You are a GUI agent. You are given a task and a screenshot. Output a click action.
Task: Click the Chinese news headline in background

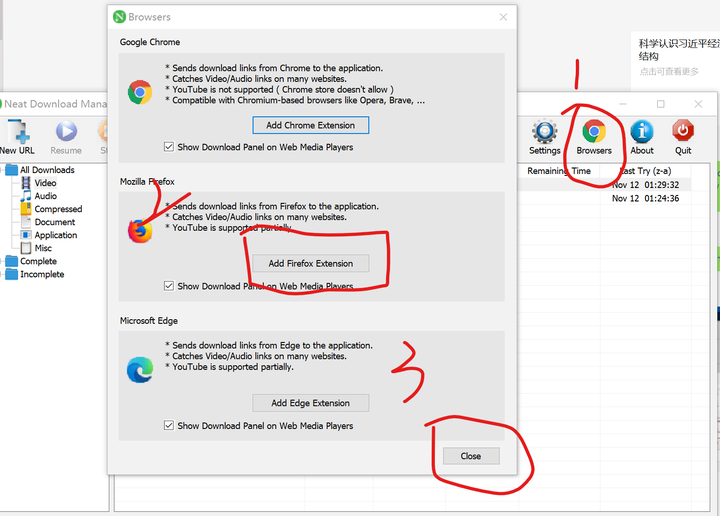coord(679,50)
